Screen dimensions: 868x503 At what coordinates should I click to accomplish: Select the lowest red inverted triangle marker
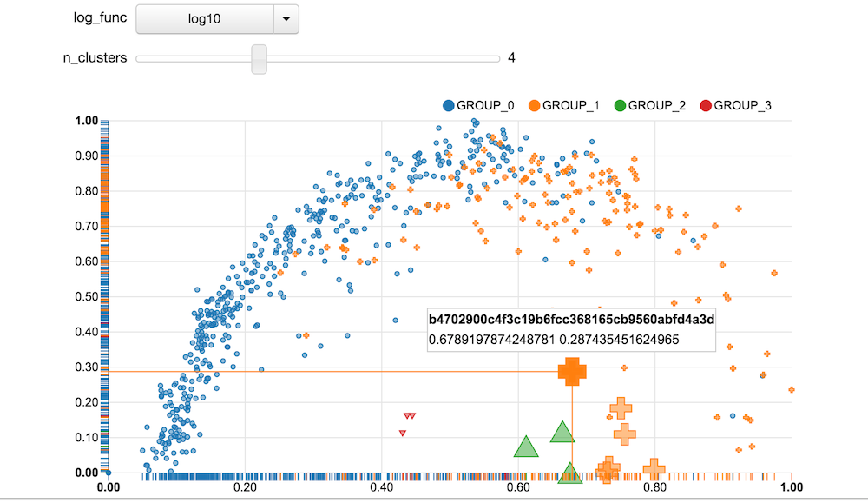(x=403, y=433)
